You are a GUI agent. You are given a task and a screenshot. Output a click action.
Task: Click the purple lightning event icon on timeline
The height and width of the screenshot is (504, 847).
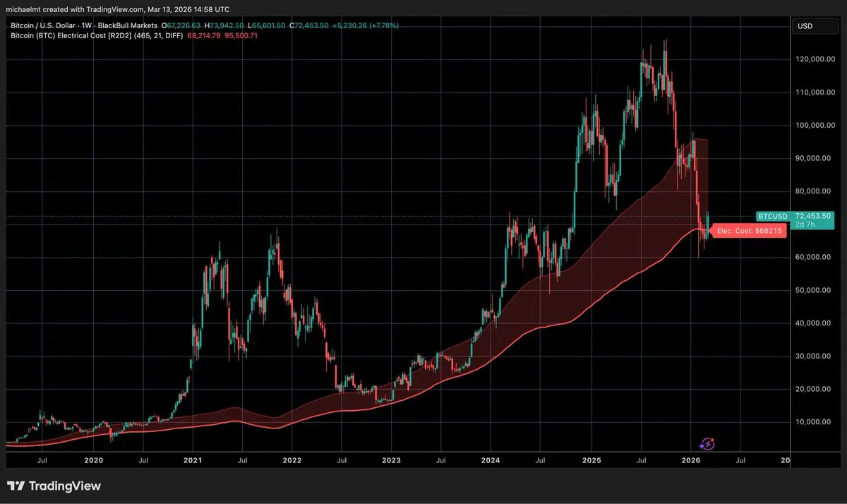[x=707, y=443]
